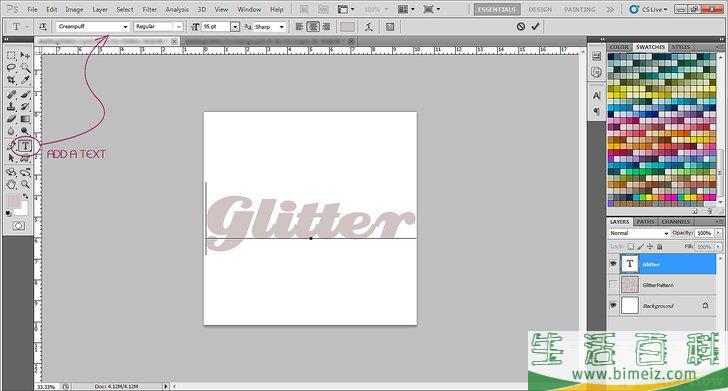Toggle lock image pixels
This screenshot has height=391, width=728.
[640, 247]
